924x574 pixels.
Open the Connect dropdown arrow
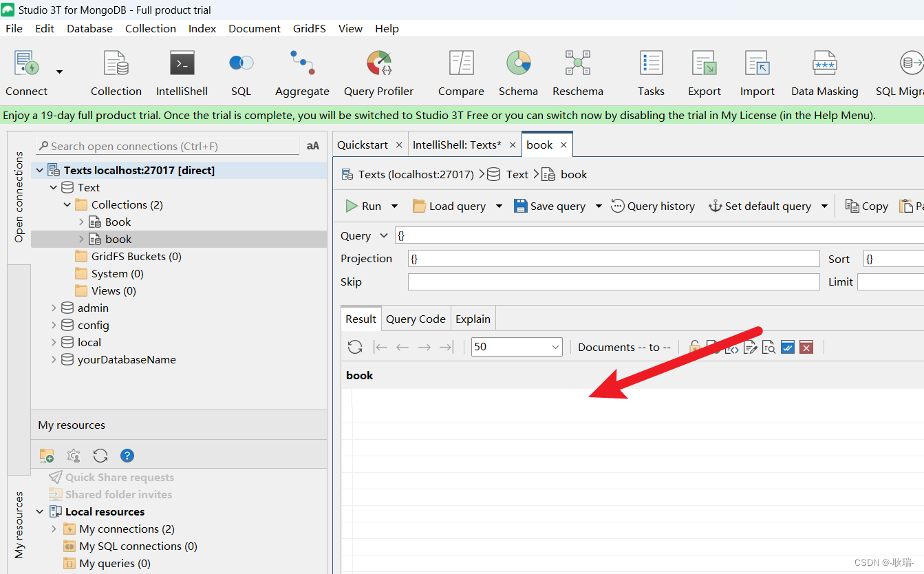point(59,72)
